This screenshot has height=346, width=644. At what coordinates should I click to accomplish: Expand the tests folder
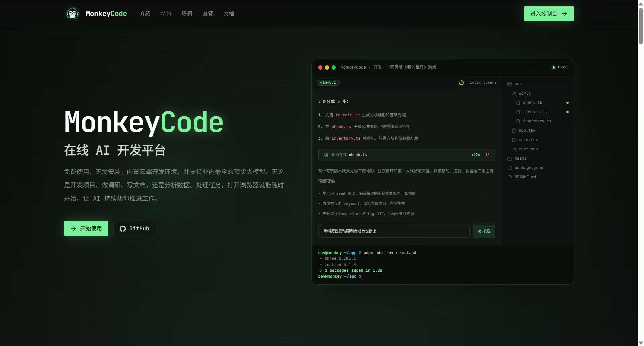(517, 158)
